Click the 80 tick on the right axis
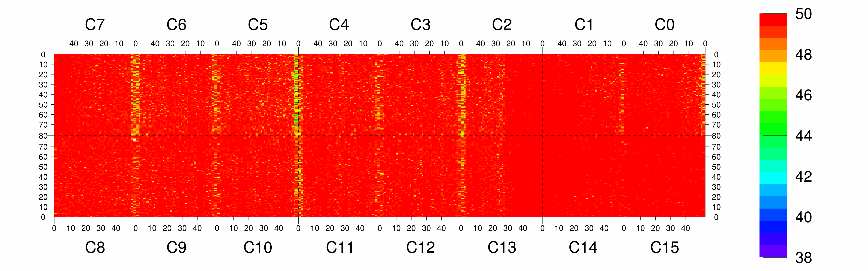This screenshot has height=271, width=868. tap(716, 136)
